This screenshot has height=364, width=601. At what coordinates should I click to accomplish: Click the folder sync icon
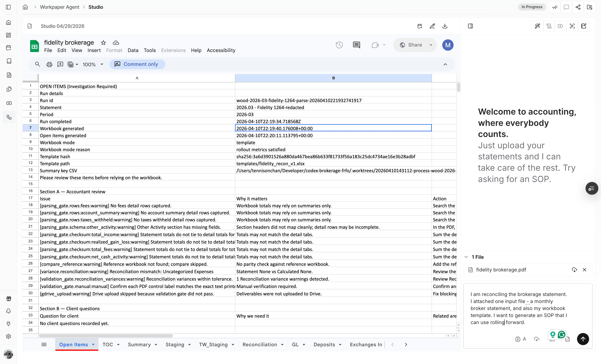click(590, 7)
